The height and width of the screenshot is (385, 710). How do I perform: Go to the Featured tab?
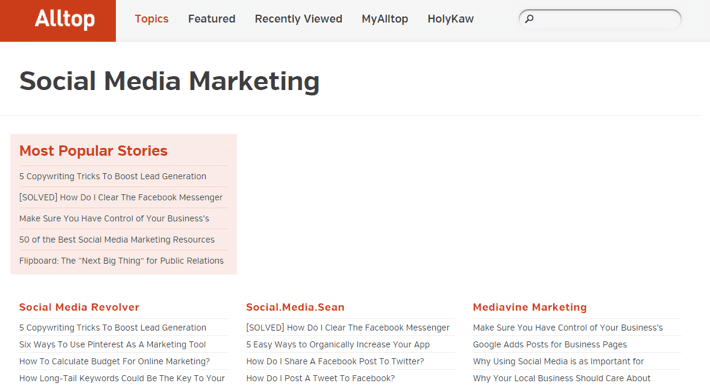pos(211,19)
